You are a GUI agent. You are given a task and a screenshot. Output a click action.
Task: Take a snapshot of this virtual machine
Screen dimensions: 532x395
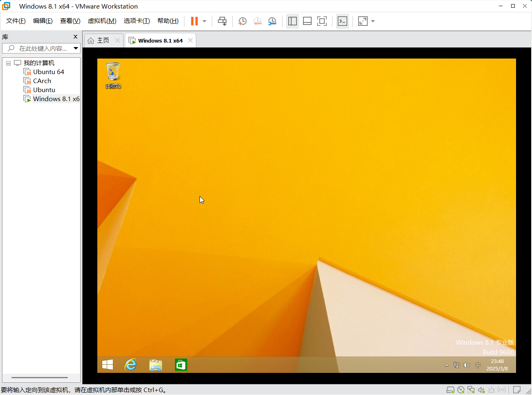(x=242, y=21)
